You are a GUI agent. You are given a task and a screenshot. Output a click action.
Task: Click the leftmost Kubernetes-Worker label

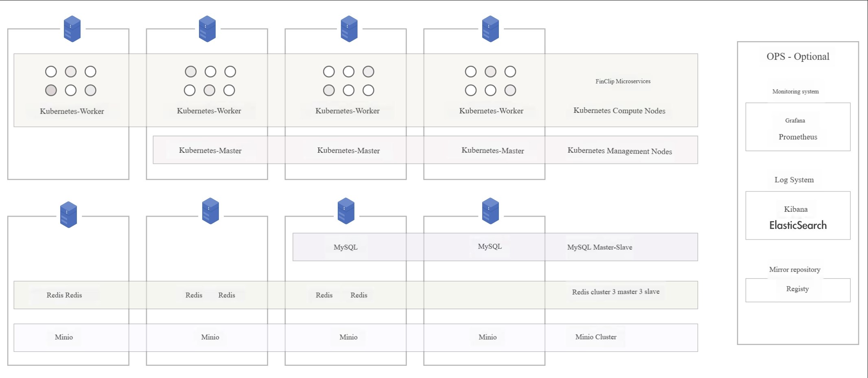pyautogui.click(x=72, y=111)
